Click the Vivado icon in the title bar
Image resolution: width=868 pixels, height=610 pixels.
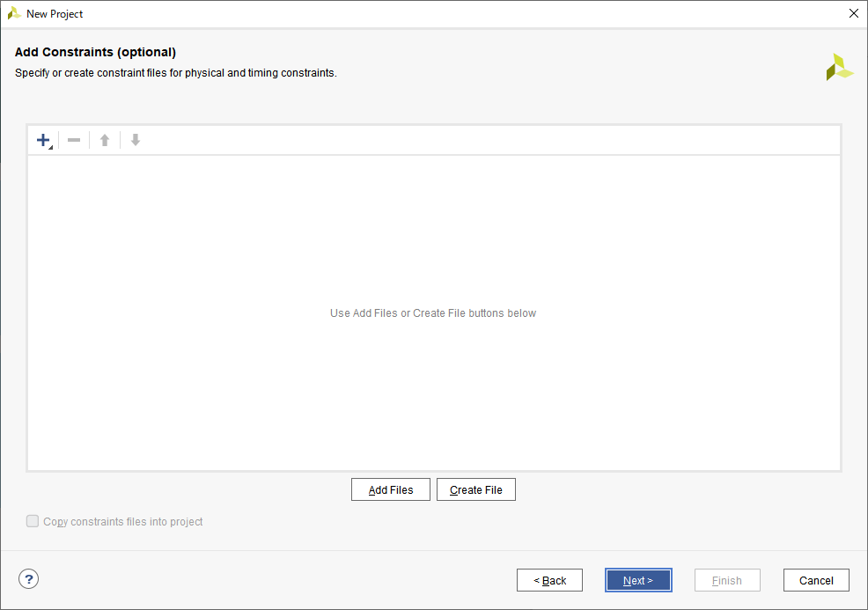point(14,13)
